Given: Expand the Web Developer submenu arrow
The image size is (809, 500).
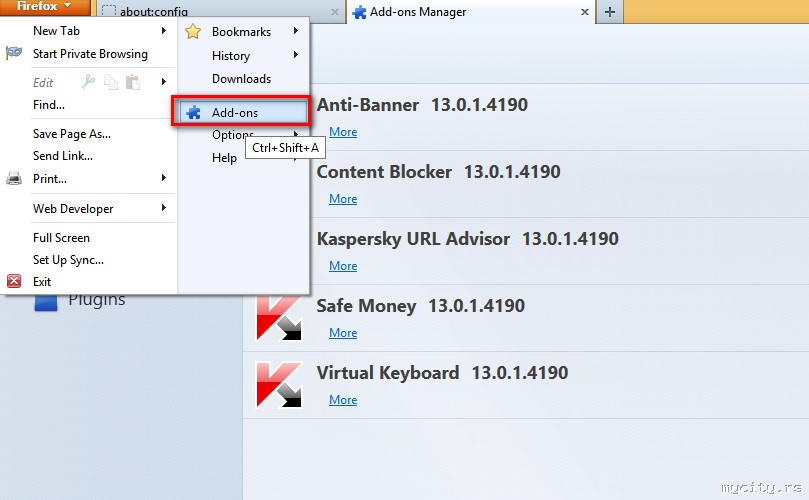Looking at the screenshot, I should pos(164,208).
